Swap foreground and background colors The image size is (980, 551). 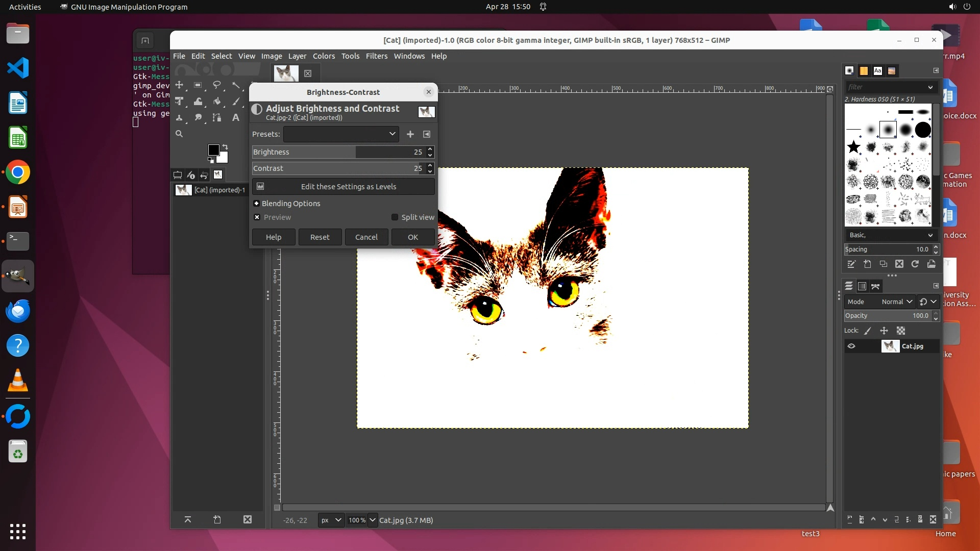(x=225, y=147)
